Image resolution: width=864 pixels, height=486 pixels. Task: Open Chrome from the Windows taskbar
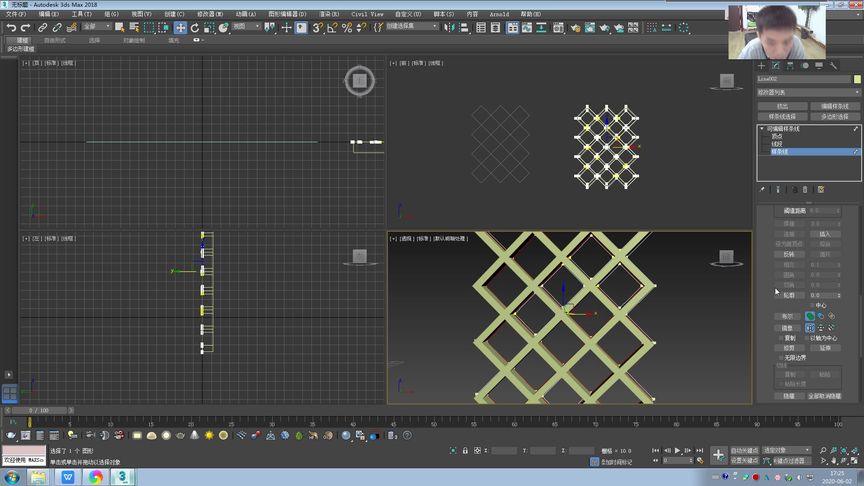click(x=95, y=477)
